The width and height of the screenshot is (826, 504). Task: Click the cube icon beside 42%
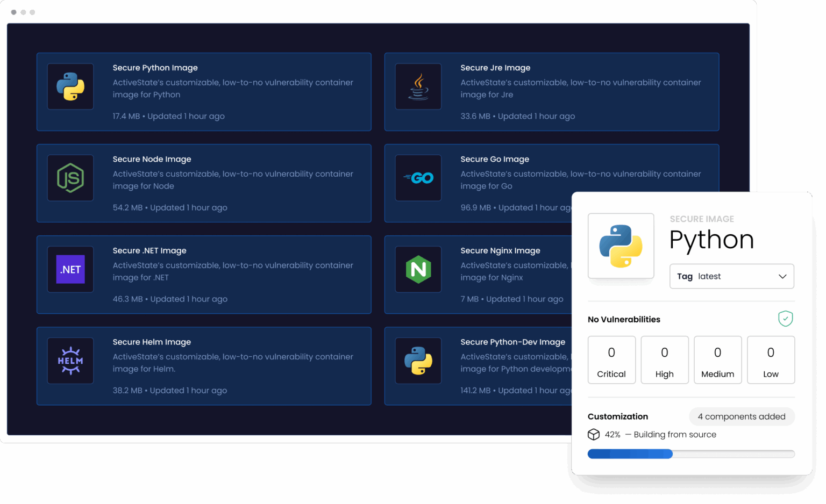click(x=594, y=434)
